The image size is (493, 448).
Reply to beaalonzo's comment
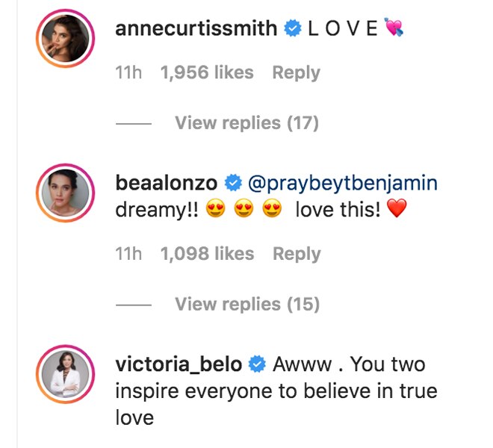click(297, 254)
